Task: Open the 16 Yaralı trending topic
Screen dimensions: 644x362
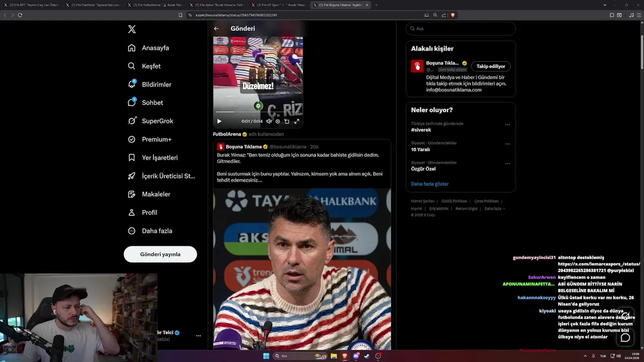Action: pos(420,149)
